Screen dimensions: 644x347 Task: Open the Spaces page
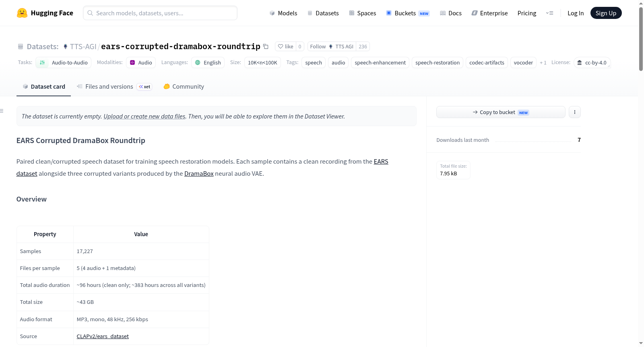click(362, 13)
